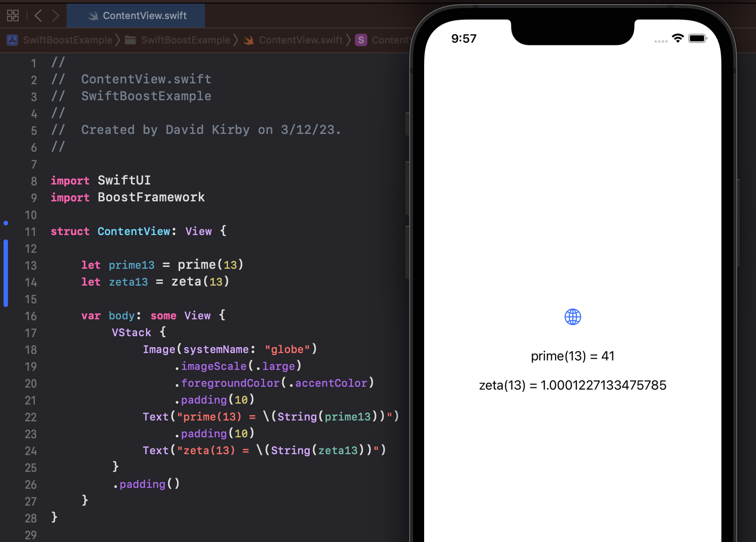Viewport: 756px width, 542px height.
Task: Click "import BoostFramework" line
Action: pos(128,197)
